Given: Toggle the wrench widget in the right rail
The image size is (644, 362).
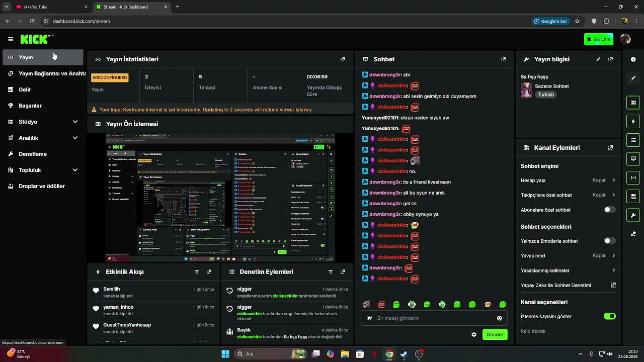Looking at the screenshot, I should coord(633,215).
